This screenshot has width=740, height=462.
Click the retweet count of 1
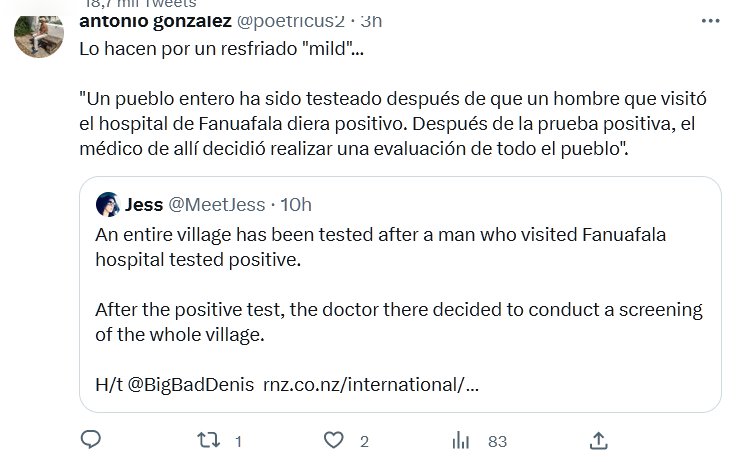[238, 441]
